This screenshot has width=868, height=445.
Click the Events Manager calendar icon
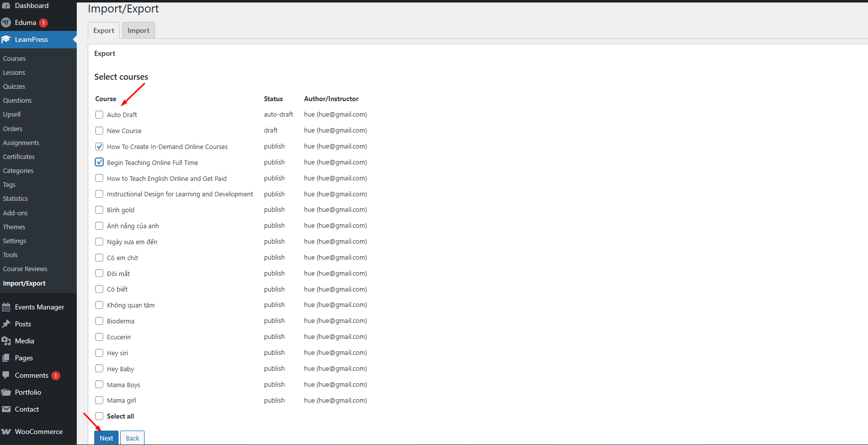[6, 307]
